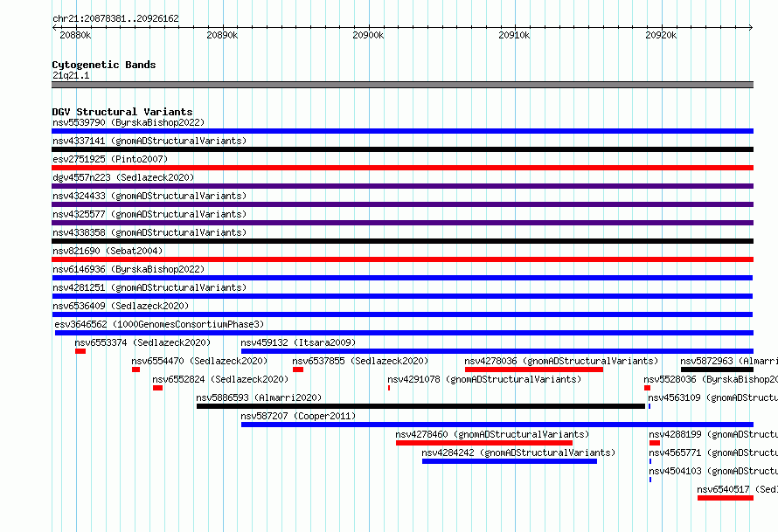The width and height of the screenshot is (778, 532).
Task: Select the small red nsv6553374 variant block
Action: coord(80,351)
